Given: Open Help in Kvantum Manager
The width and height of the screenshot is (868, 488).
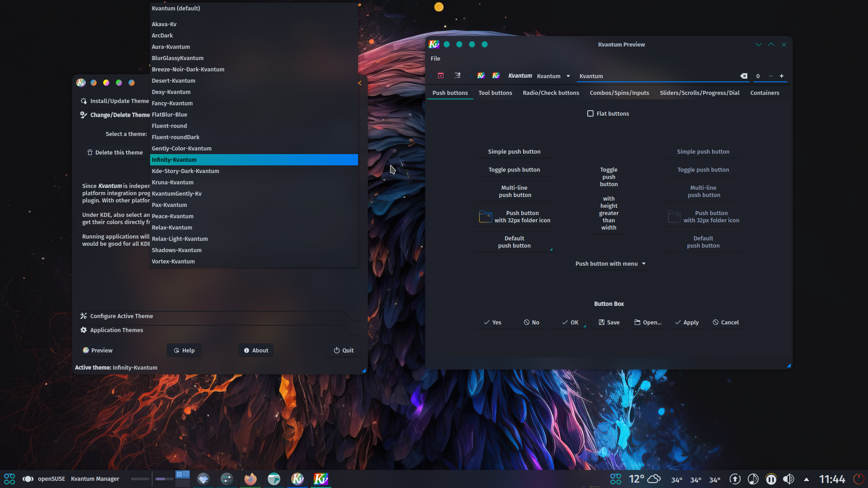Looking at the screenshot, I should click(x=184, y=350).
